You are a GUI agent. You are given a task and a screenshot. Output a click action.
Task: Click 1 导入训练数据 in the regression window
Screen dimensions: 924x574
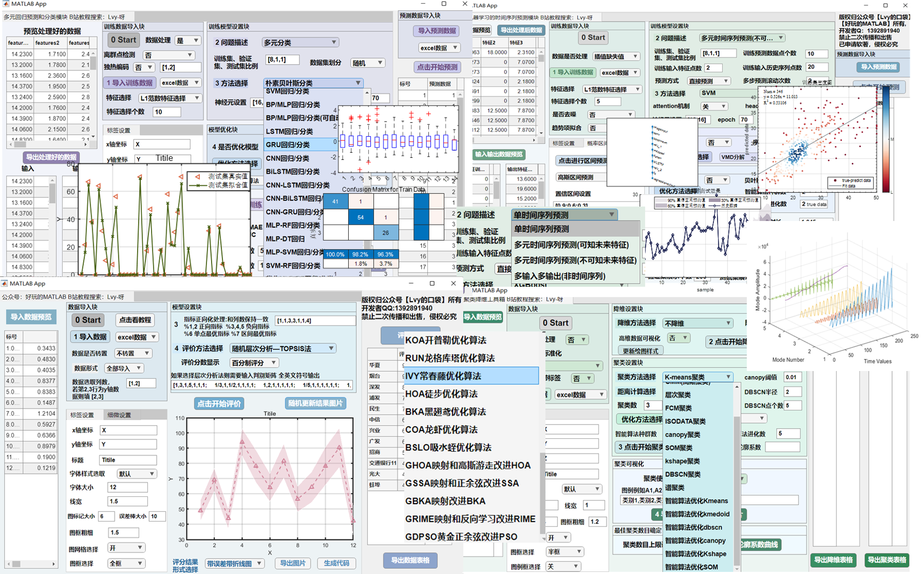coord(129,83)
